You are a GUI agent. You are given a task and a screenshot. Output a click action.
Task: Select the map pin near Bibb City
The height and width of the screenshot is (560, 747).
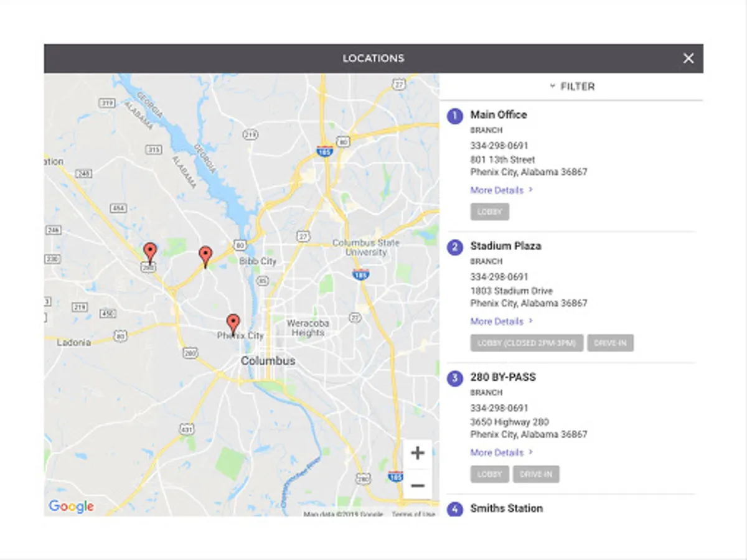(x=205, y=257)
